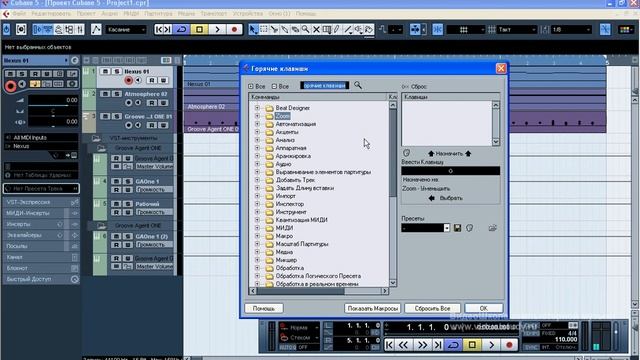Open the Аудио menu
Screen dimensions: 640x360
[x=109, y=13]
